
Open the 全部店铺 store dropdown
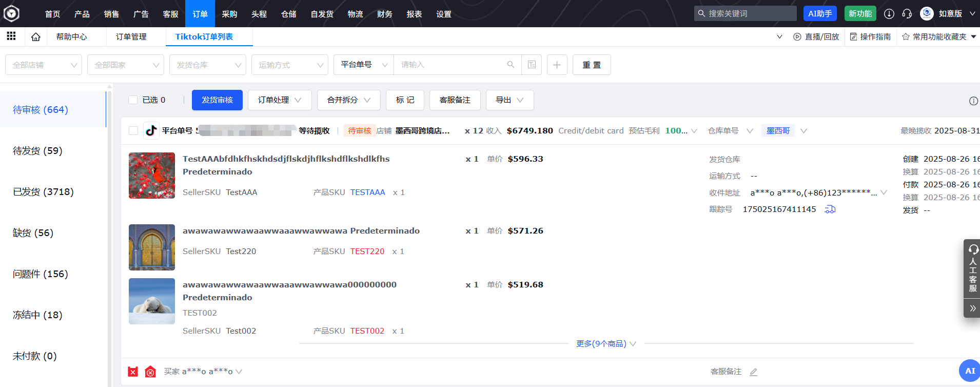point(44,65)
